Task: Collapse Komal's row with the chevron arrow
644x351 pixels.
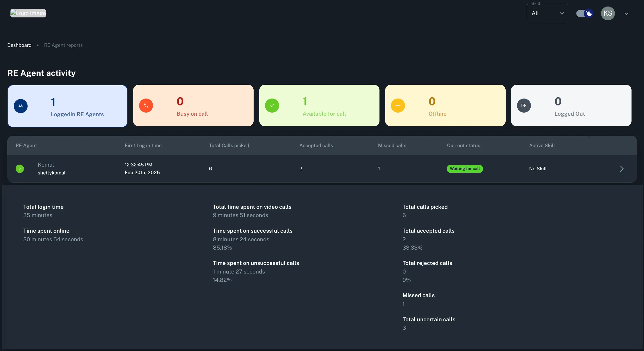Action: [622, 169]
